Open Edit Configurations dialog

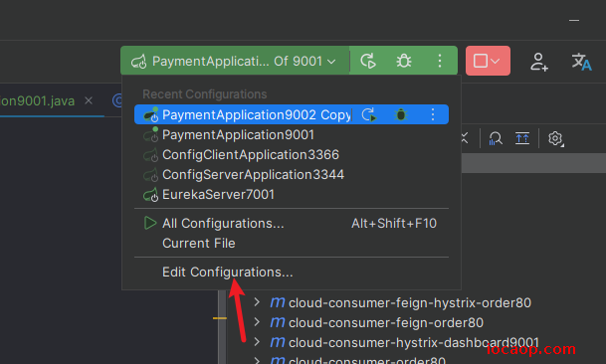click(291, 273)
